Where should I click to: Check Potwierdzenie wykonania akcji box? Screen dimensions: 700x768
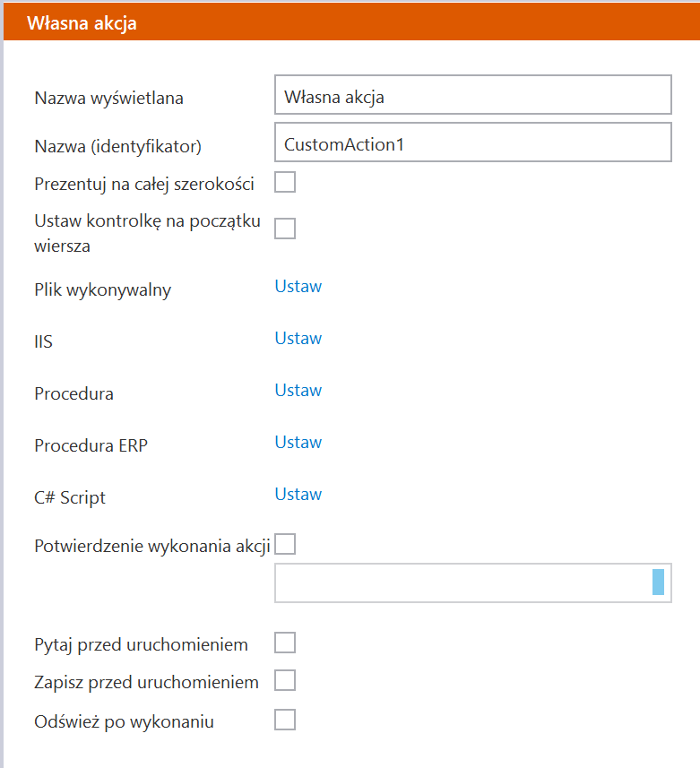point(285,544)
